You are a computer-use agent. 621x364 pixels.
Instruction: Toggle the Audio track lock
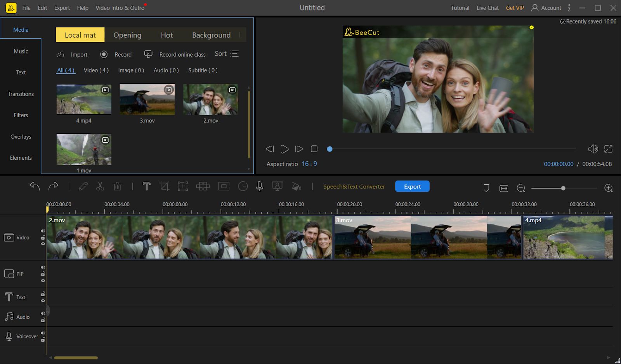(43, 320)
